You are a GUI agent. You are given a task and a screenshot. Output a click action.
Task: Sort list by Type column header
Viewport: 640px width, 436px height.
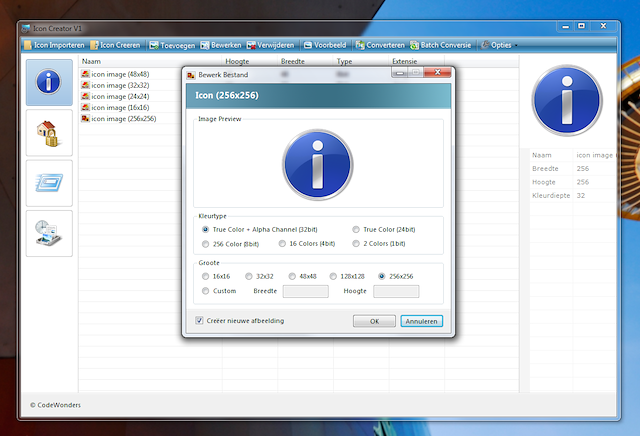361,61
